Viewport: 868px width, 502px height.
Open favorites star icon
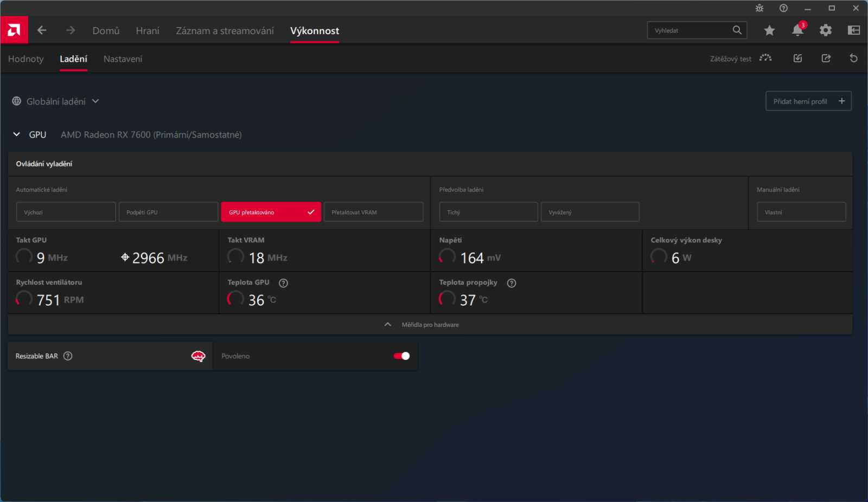pyautogui.click(x=769, y=30)
